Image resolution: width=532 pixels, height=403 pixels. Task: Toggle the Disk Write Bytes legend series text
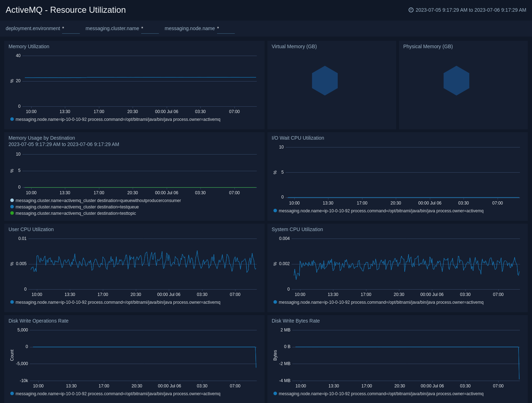click(x=381, y=394)
